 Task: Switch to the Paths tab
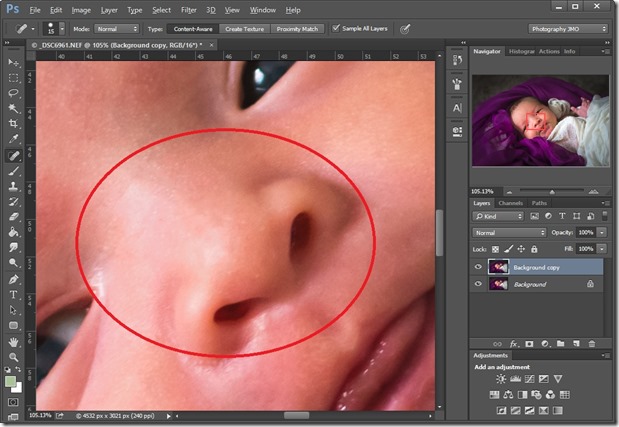(539, 203)
